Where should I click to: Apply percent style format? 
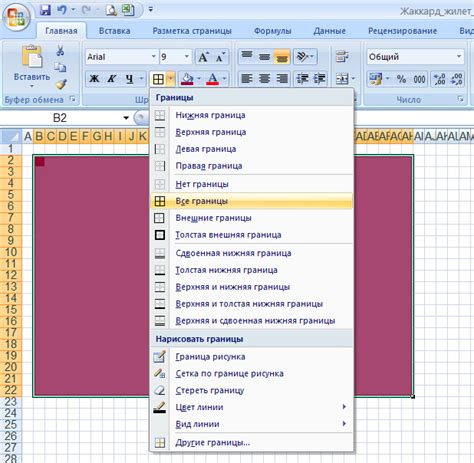click(401, 79)
